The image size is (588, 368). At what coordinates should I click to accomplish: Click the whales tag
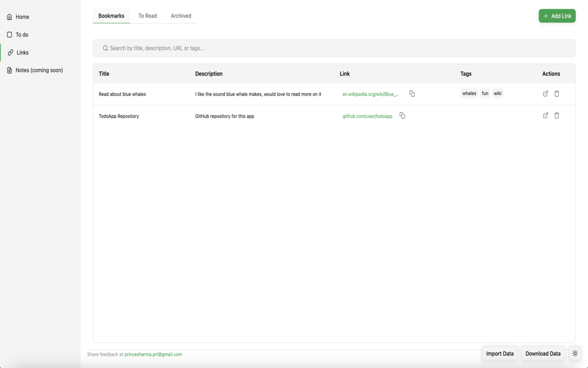tap(469, 93)
